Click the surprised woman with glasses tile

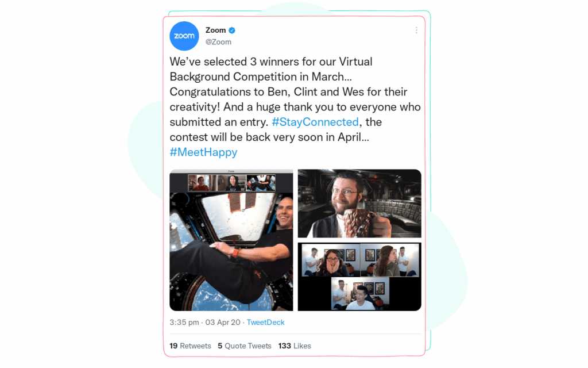pos(331,260)
